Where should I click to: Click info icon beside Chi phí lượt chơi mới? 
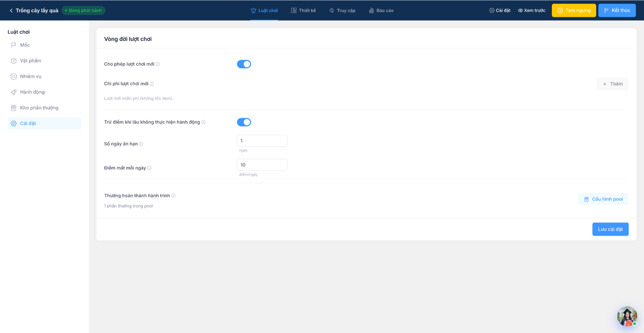152,84
